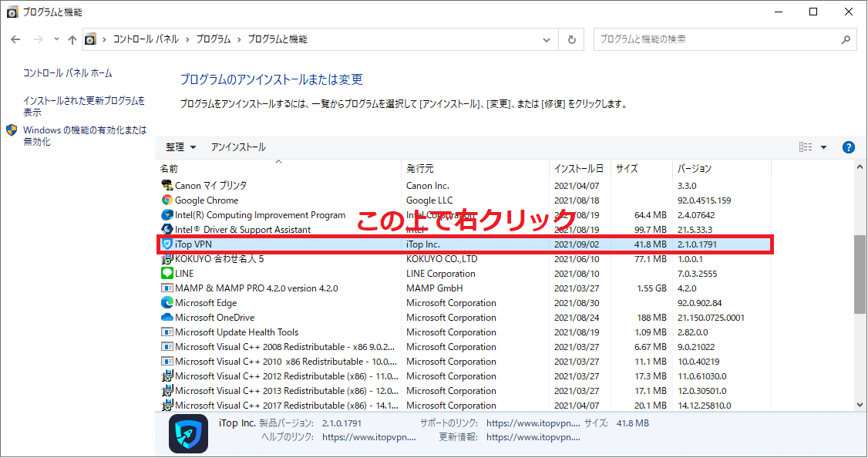Open the help button with question mark

(x=848, y=147)
